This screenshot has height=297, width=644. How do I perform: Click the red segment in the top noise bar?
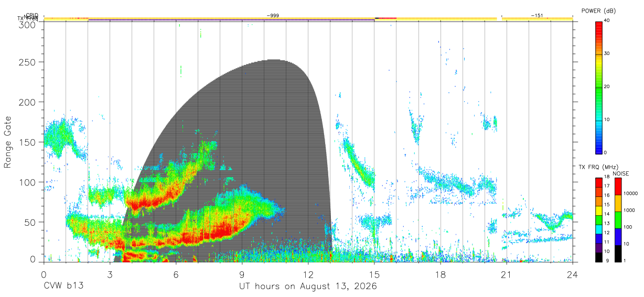click(x=387, y=18)
